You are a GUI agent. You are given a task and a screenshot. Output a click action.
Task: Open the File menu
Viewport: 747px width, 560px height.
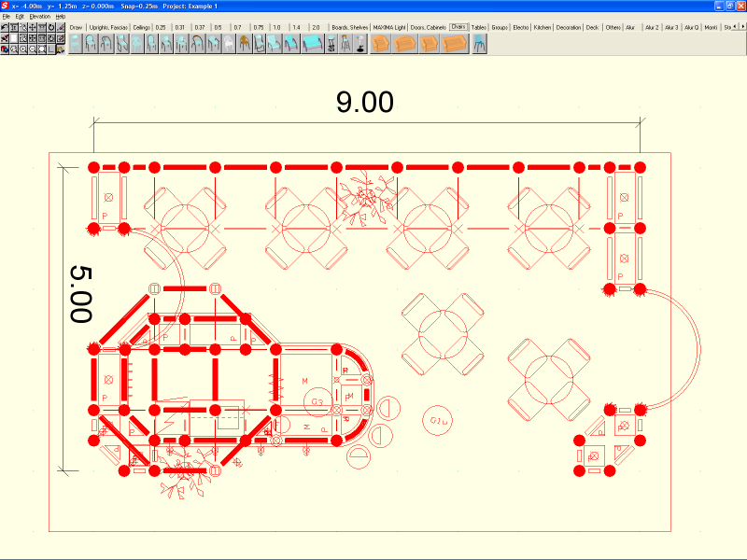[x=7, y=17]
